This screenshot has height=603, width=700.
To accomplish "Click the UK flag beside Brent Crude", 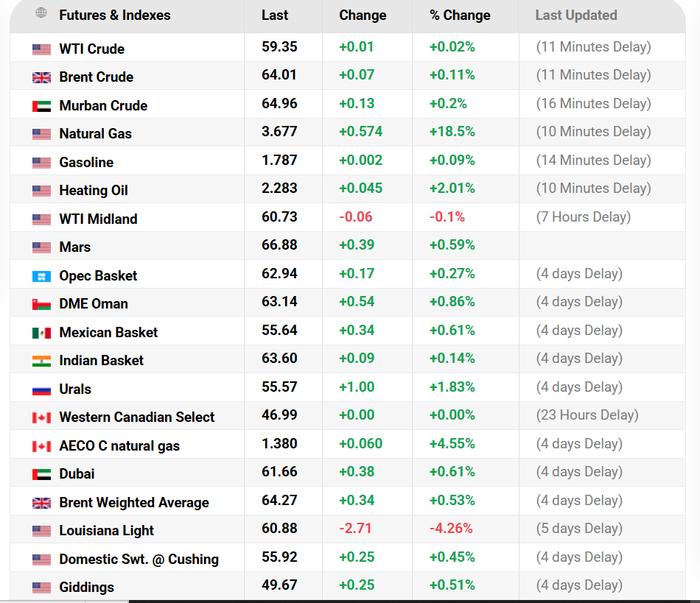I will pyautogui.click(x=41, y=77).
